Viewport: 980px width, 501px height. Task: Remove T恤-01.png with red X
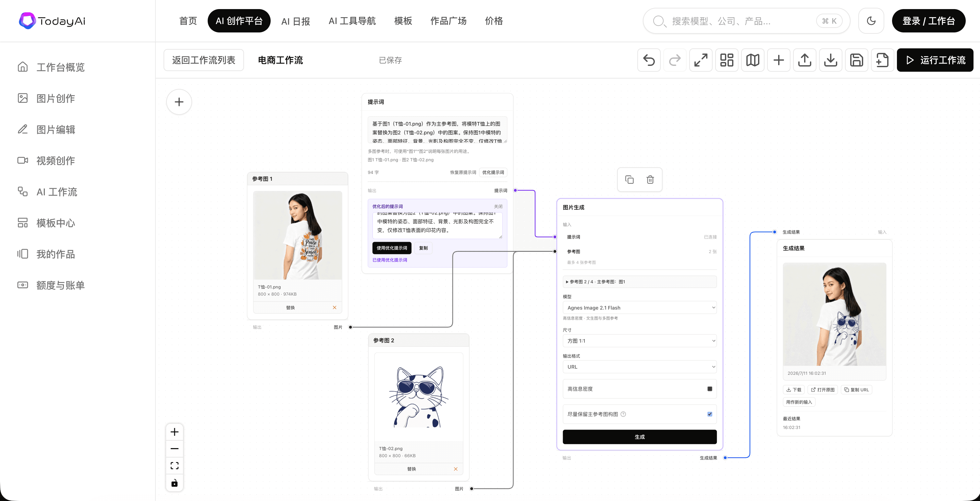[335, 307]
